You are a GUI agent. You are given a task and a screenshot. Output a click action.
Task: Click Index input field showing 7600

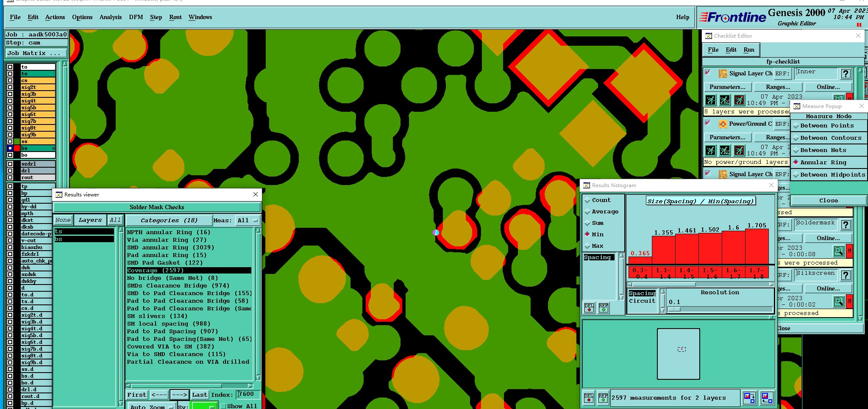pyautogui.click(x=248, y=394)
